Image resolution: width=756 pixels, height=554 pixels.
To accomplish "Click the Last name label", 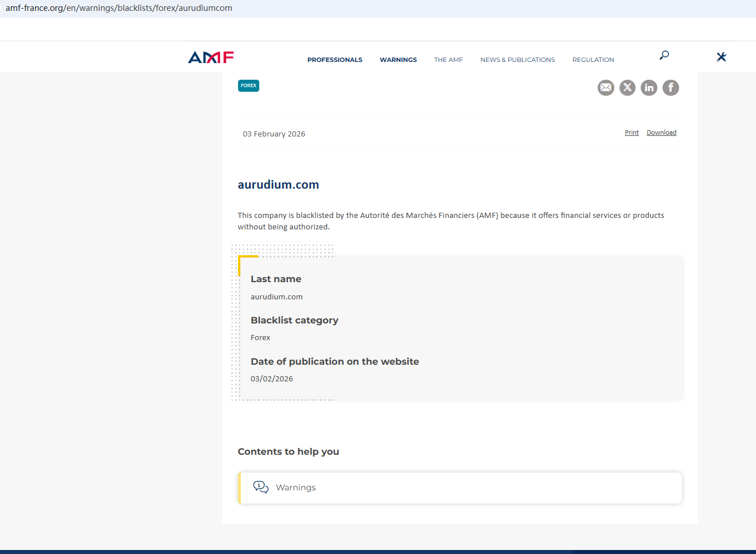I will tap(276, 279).
